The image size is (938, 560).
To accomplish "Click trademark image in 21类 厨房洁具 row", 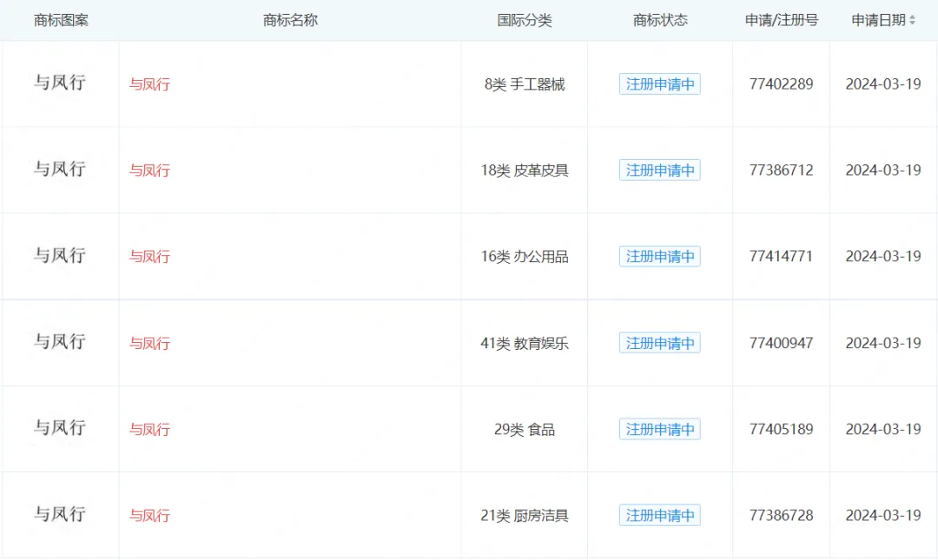I will click(x=60, y=514).
